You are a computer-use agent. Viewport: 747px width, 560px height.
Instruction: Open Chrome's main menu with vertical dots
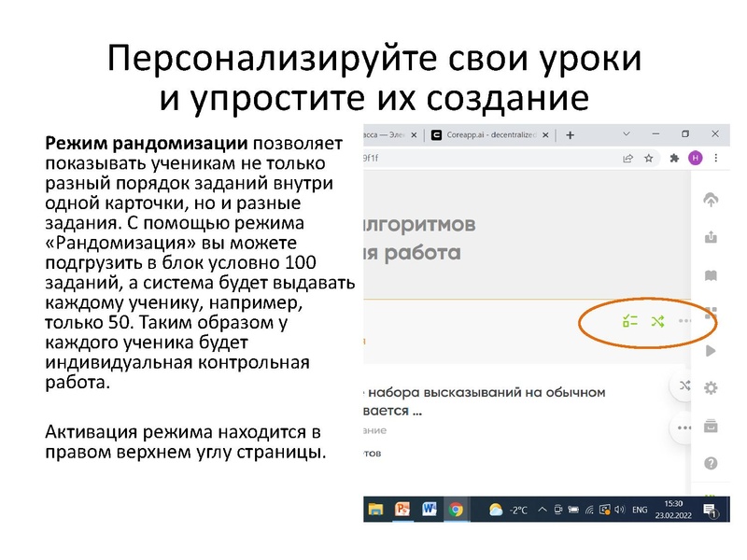tap(716, 158)
